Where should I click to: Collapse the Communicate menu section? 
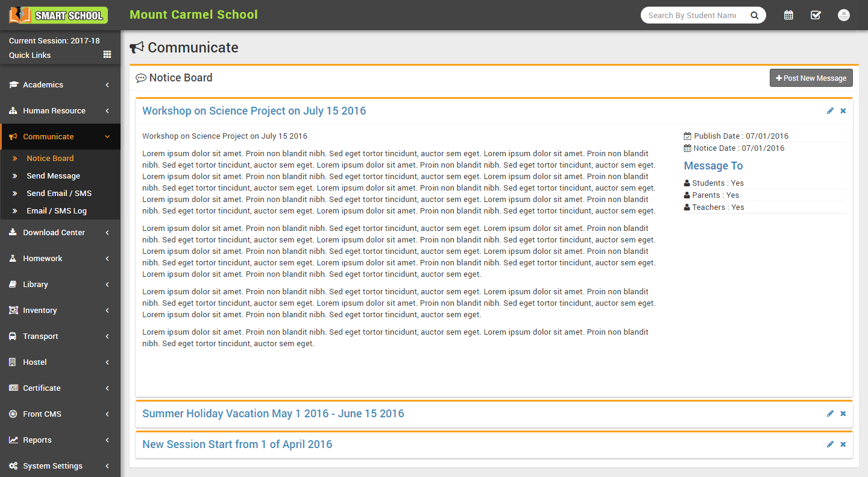click(60, 137)
